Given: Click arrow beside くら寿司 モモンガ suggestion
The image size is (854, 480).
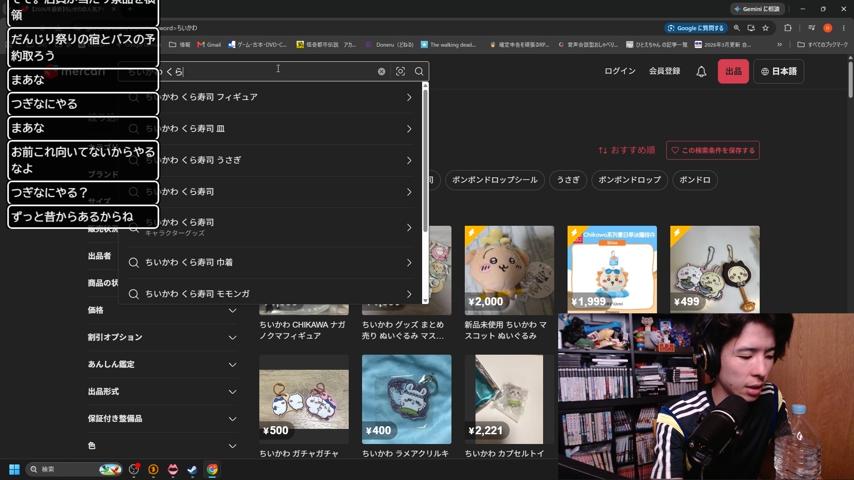Looking at the screenshot, I should click(x=409, y=294).
